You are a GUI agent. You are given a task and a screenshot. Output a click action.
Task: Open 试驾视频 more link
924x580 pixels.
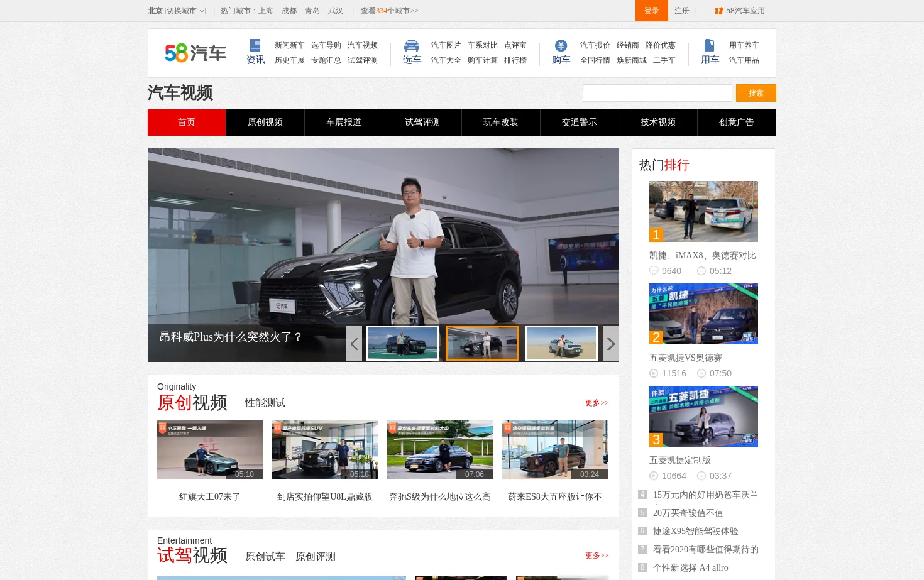click(x=597, y=555)
